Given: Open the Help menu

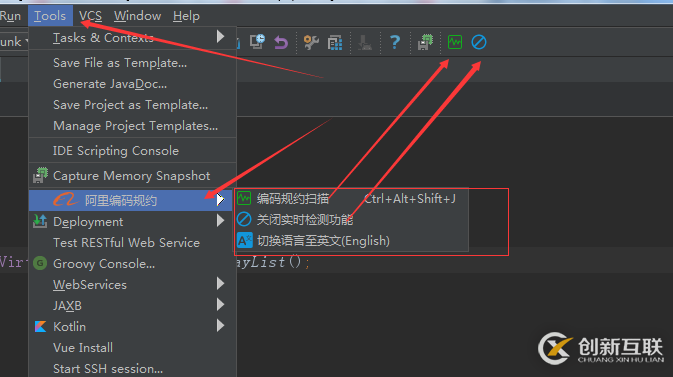Looking at the screenshot, I should [x=186, y=16].
